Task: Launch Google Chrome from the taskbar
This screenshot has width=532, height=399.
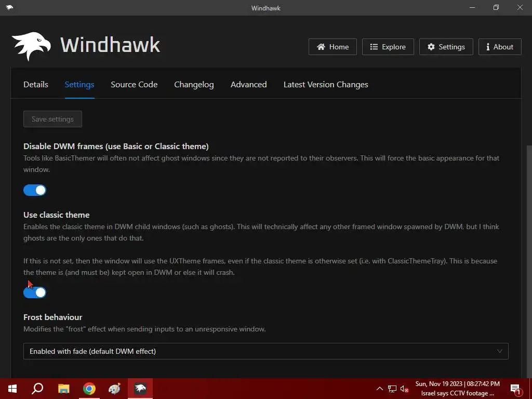Action: 89,389
